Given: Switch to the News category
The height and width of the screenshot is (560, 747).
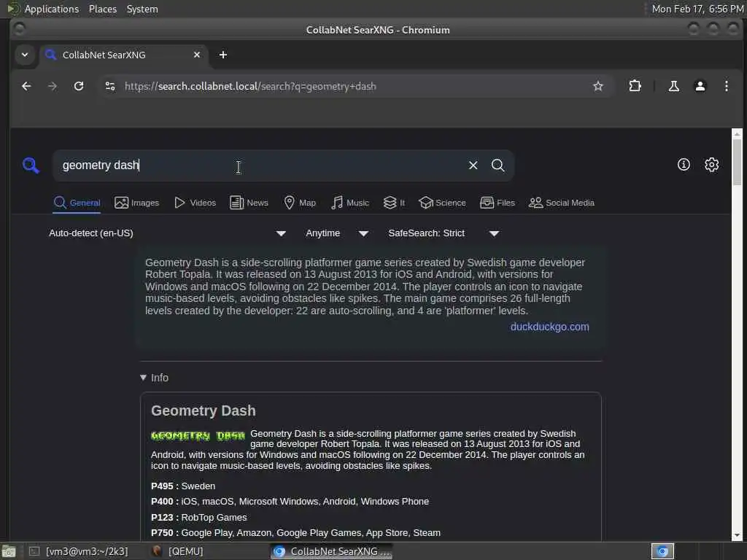Looking at the screenshot, I should pos(249,203).
